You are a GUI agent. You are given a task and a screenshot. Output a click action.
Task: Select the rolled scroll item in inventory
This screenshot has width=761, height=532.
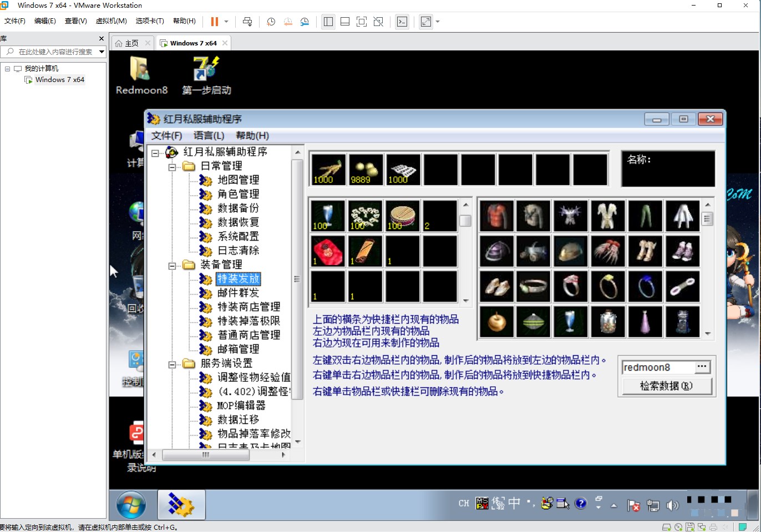tap(365, 251)
